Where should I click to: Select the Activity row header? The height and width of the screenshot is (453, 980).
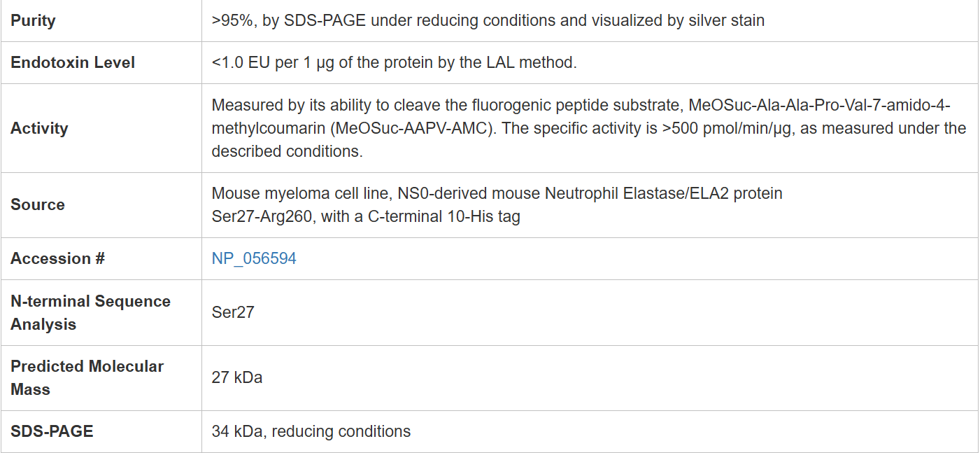[39, 129]
